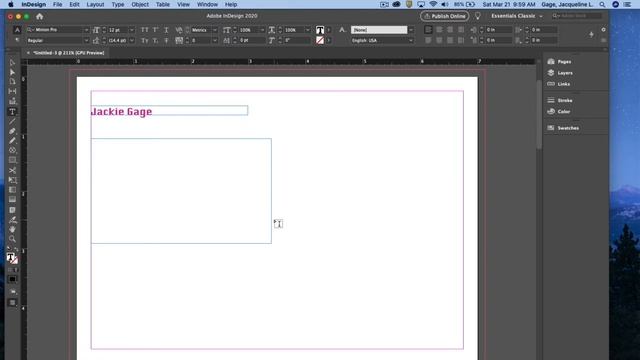Select the Pencil tool
640x360 pixels.
click(12, 141)
